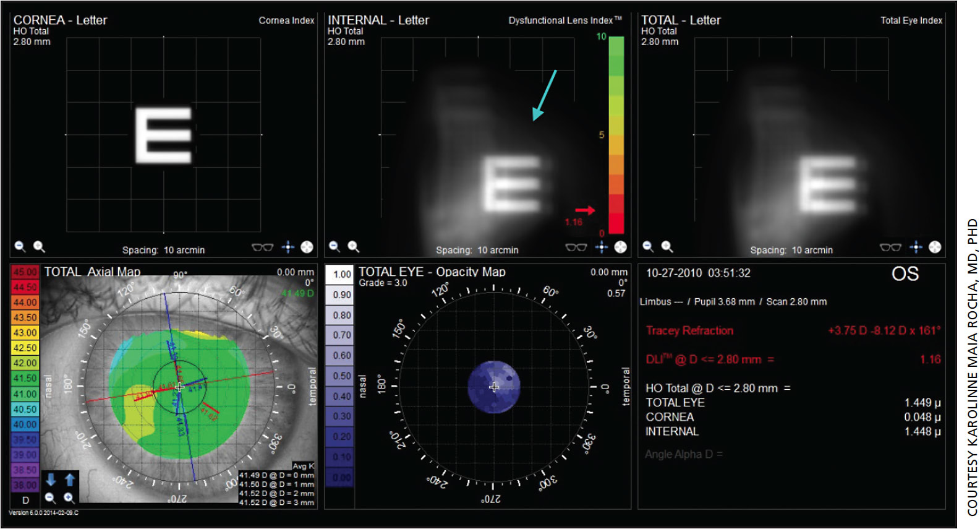Click the white circle icon in Cornea Letter panel
The image size is (980, 529).
(307, 247)
